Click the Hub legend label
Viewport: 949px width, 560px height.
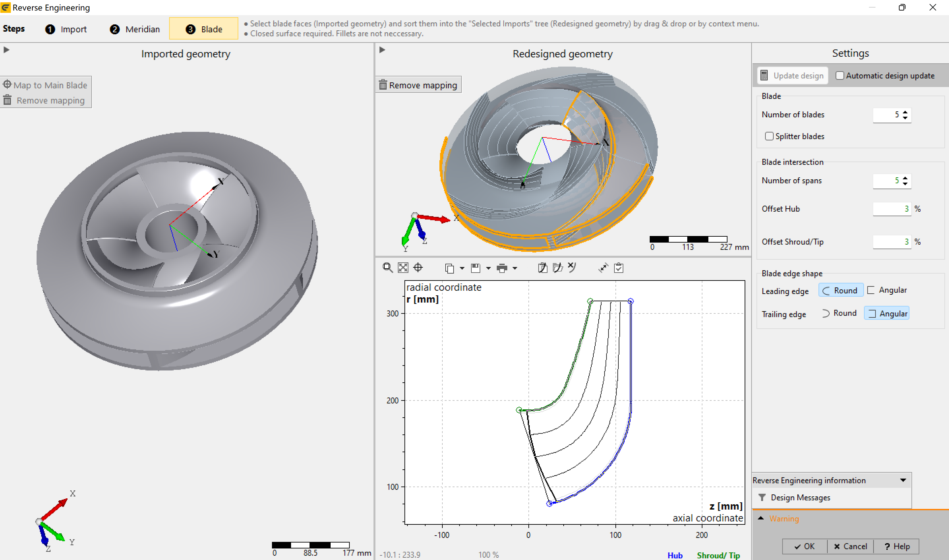675,555
